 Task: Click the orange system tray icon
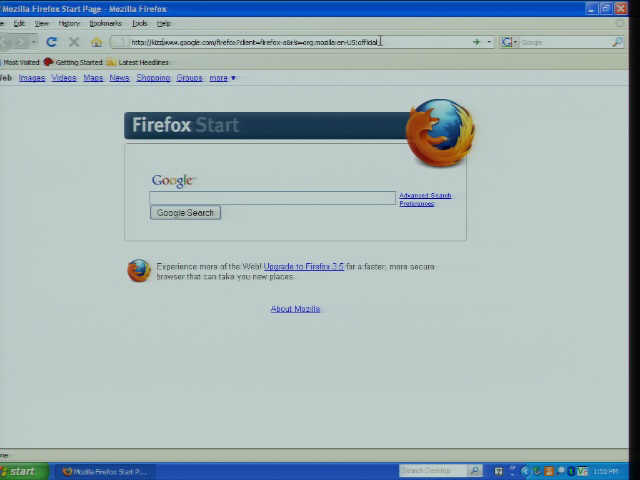tap(549, 471)
